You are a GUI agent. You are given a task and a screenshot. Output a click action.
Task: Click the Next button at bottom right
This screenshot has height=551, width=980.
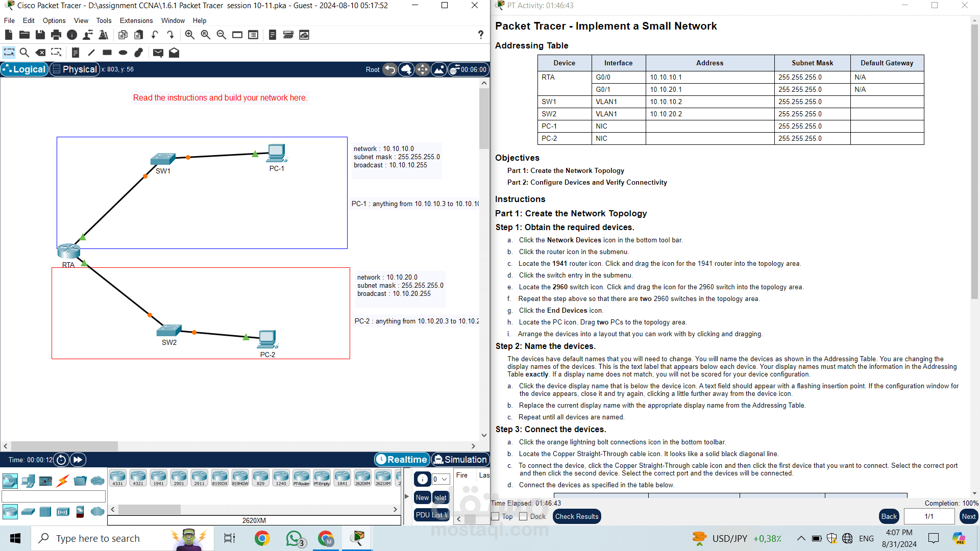968,516
